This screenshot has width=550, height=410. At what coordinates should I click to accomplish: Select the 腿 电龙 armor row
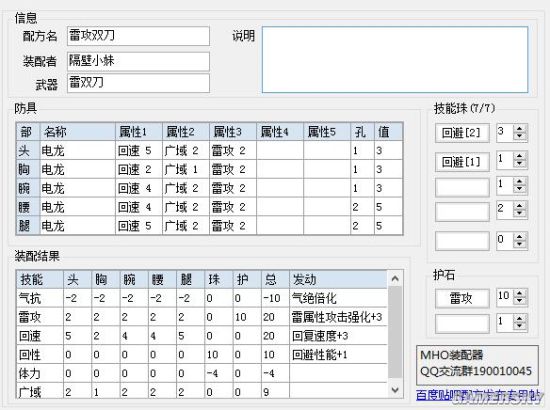(x=209, y=226)
